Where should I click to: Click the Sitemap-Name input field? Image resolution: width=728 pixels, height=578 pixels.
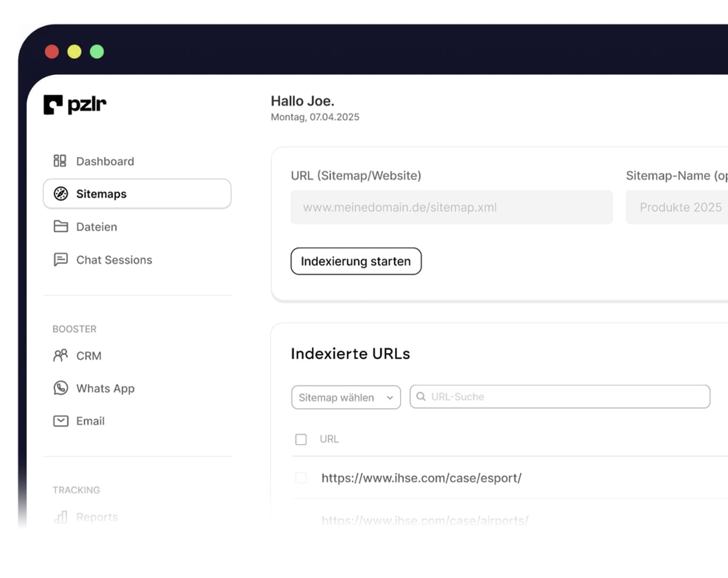(677, 207)
